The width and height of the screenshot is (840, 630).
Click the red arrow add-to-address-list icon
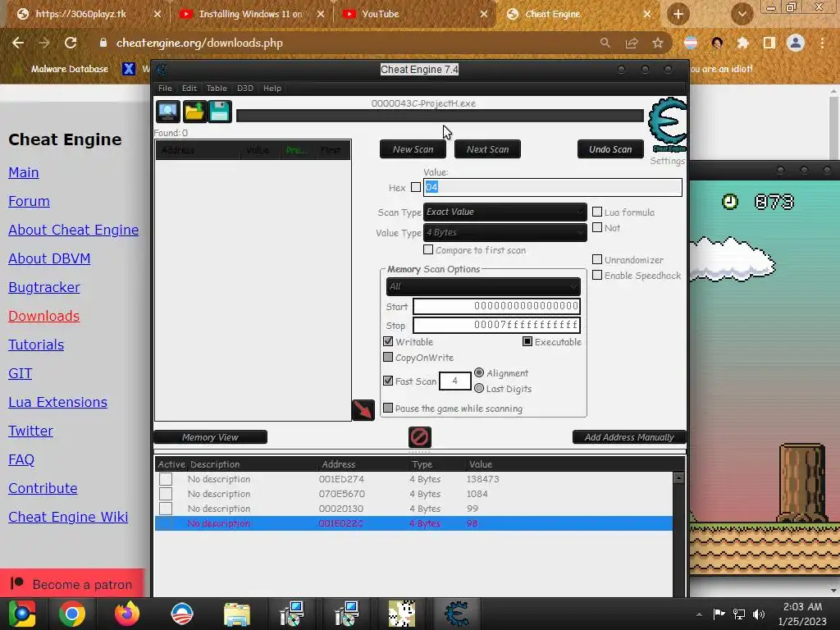pos(363,410)
